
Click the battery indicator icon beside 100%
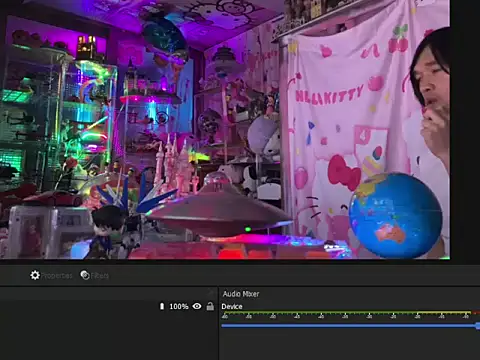pos(162,306)
